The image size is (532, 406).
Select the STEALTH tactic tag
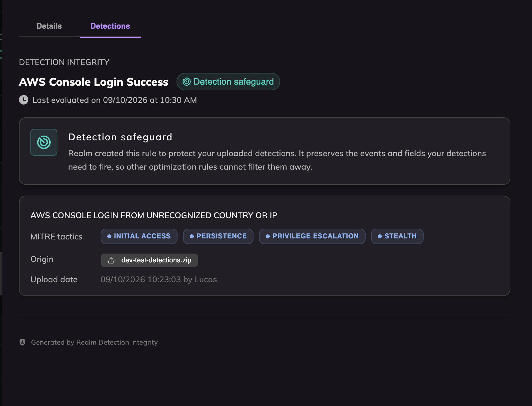click(397, 236)
